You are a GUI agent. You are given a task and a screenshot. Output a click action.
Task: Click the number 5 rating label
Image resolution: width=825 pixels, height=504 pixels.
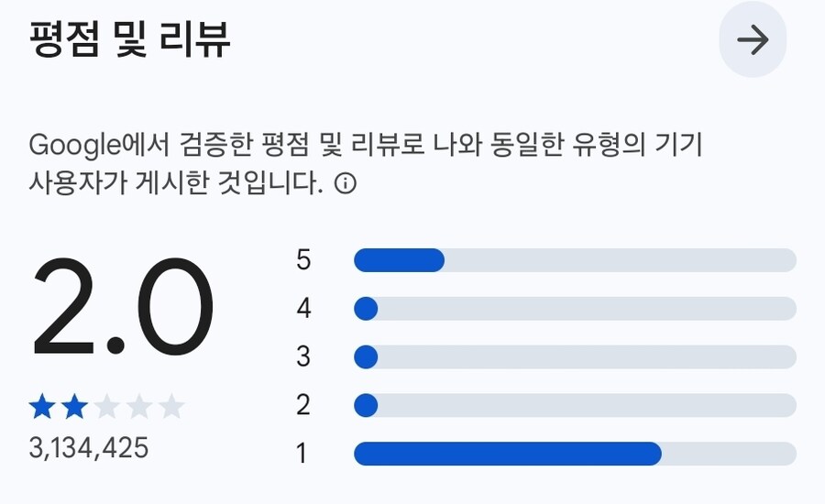coord(303,260)
